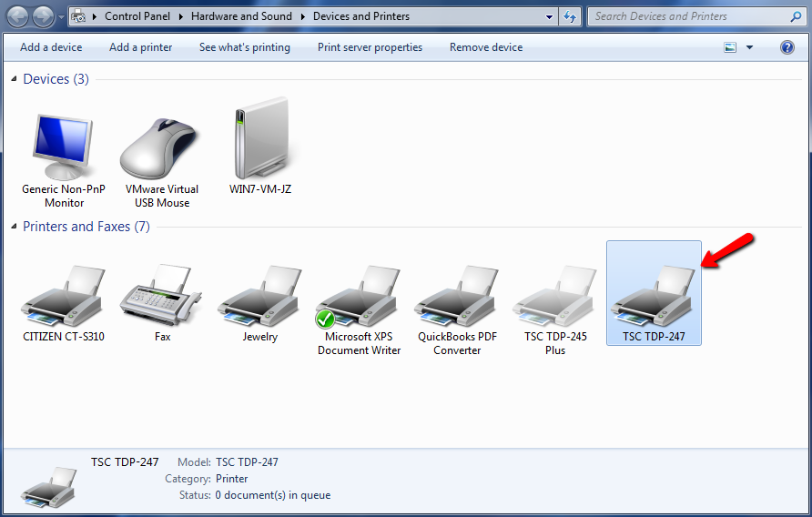The height and width of the screenshot is (517, 812).
Task: Select the TSC TDP-247 printer
Action: (x=654, y=293)
